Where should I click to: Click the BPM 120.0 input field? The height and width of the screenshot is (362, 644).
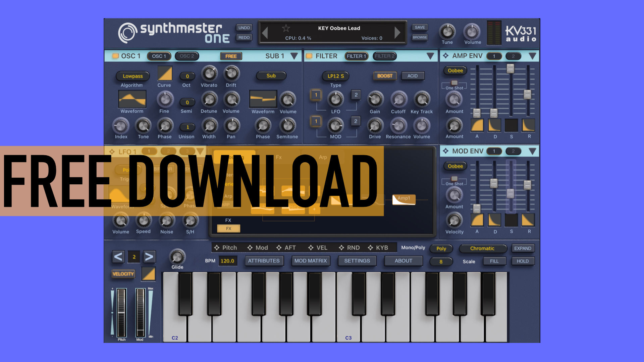(228, 261)
